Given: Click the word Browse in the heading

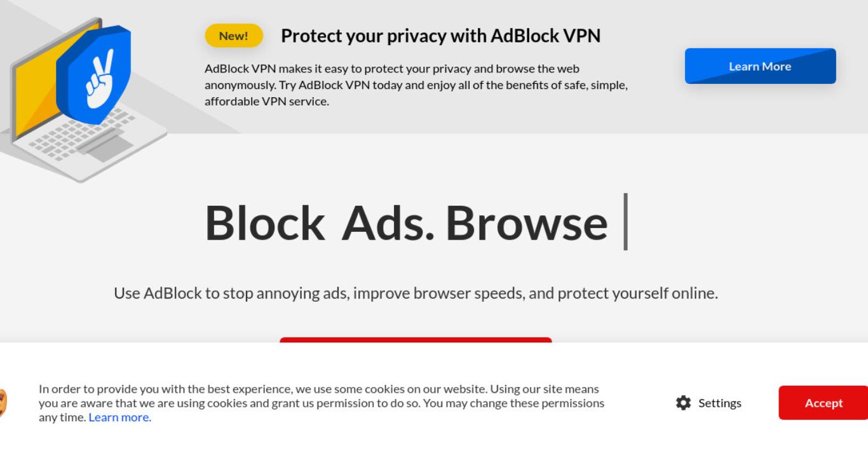Looking at the screenshot, I should [x=526, y=223].
